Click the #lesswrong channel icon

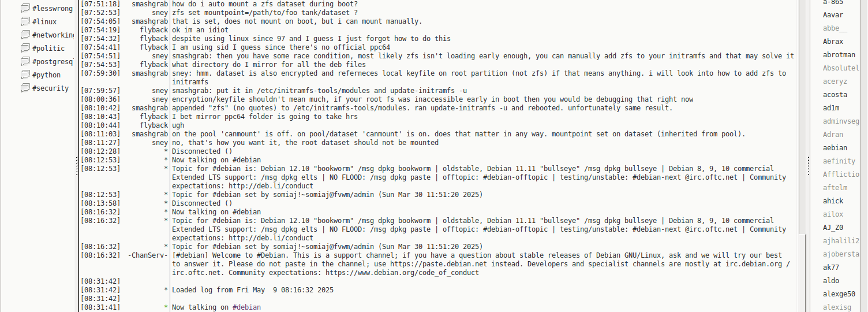click(x=25, y=8)
